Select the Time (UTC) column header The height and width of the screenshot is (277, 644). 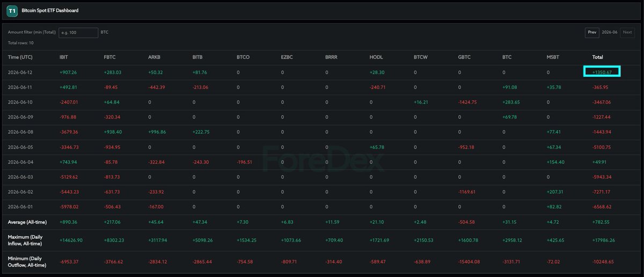click(x=20, y=57)
